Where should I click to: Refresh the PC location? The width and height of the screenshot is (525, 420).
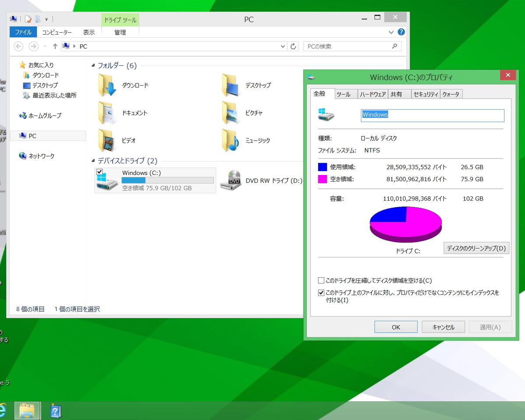pos(294,46)
